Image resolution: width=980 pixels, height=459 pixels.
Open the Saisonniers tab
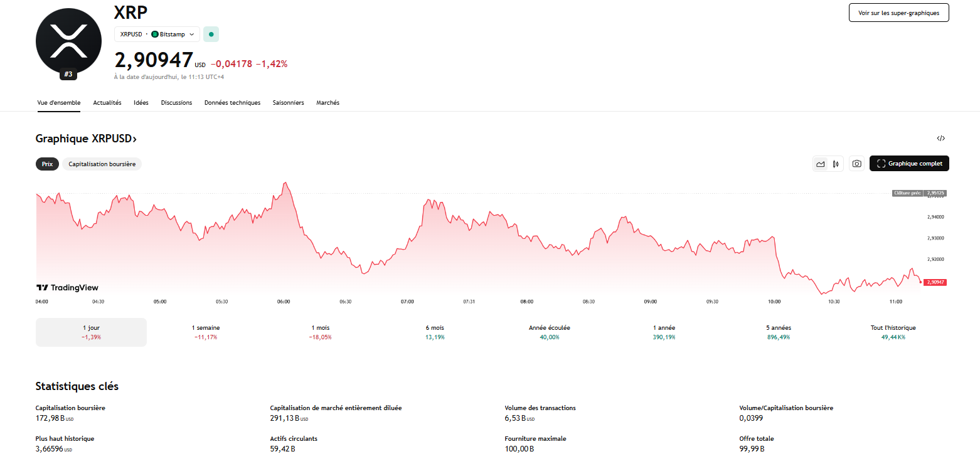click(x=288, y=103)
